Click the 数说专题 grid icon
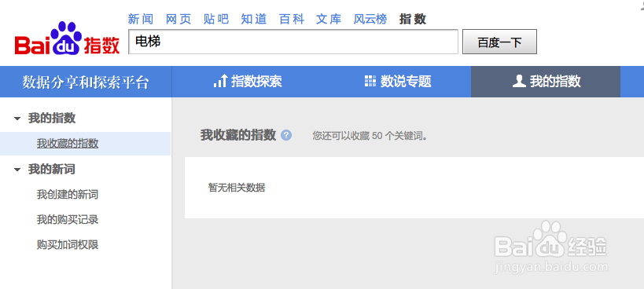The image size is (644, 289). click(370, 81)
